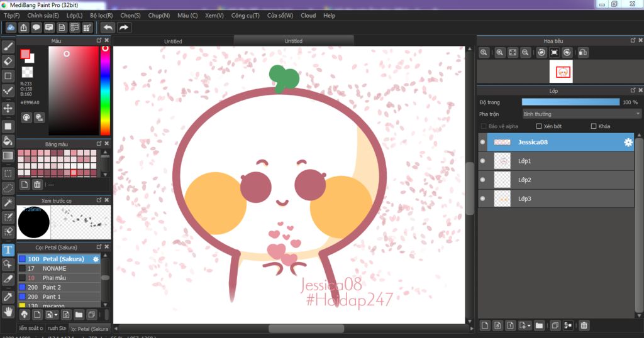Viewport: 644px width, 338px height.
Task: Open the Tệp(F) menu
Action: (11, 15)
